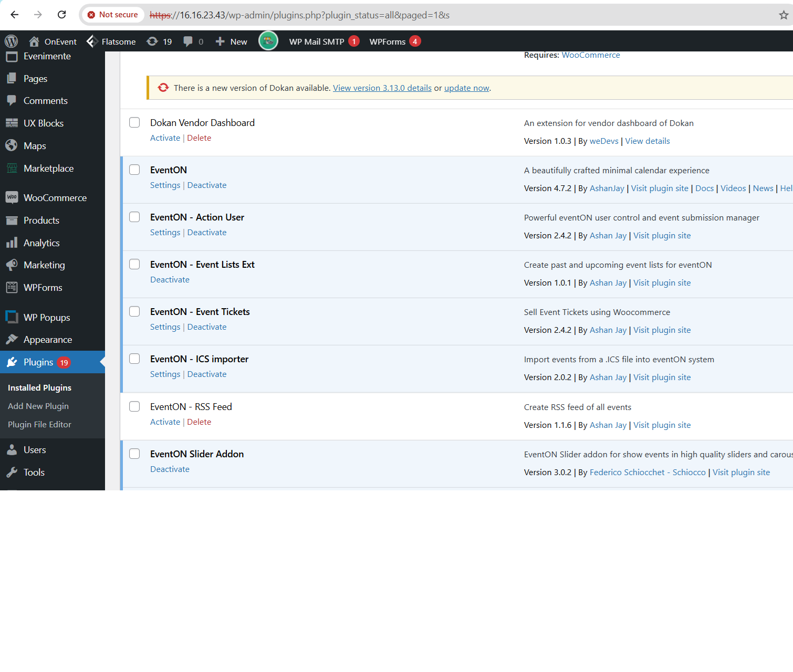Viewport: 793px width, 672px height.
Task: Deactivate the EventON - ICS importer plugin
Action: click(207, 374)
